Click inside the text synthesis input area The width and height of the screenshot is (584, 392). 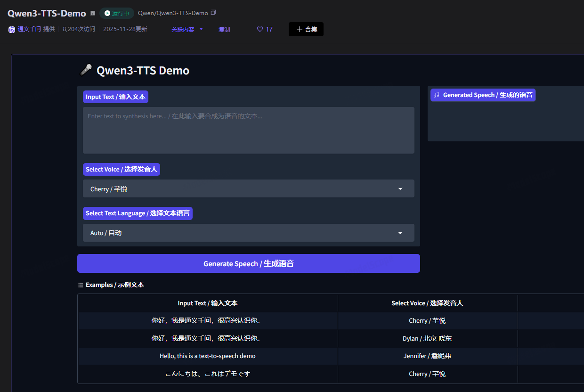248,130
